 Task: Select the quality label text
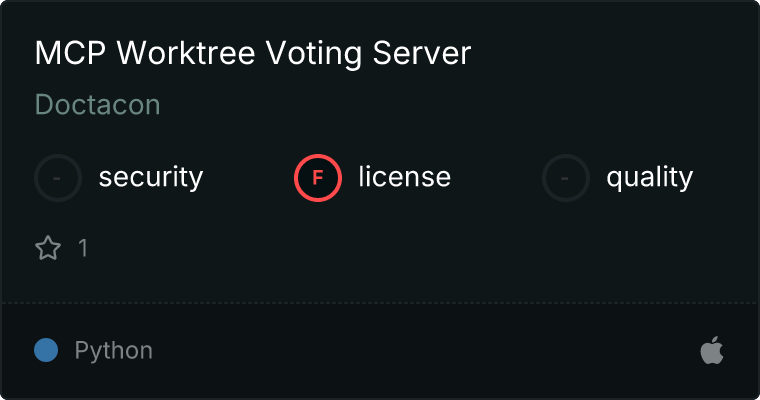point(649,178)
